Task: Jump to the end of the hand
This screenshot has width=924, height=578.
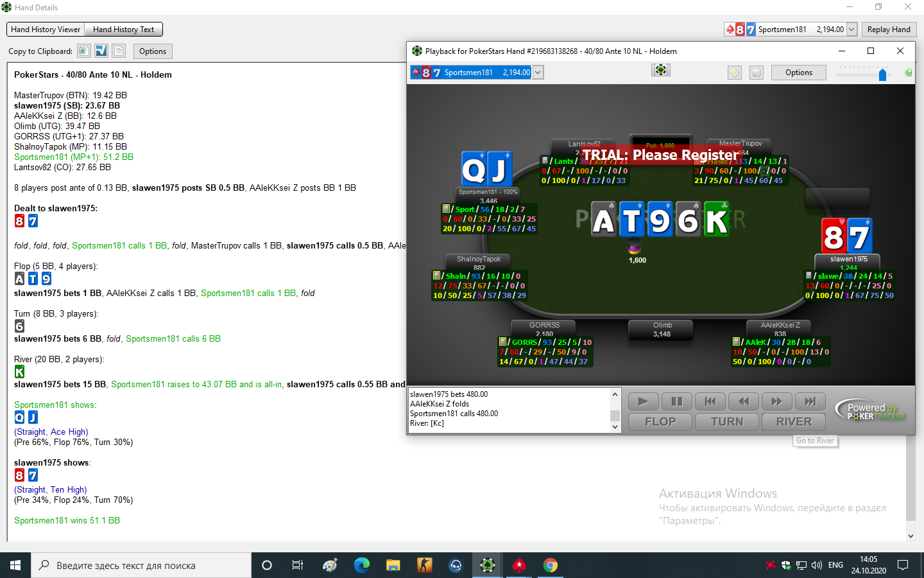Action: coord(810,401)
